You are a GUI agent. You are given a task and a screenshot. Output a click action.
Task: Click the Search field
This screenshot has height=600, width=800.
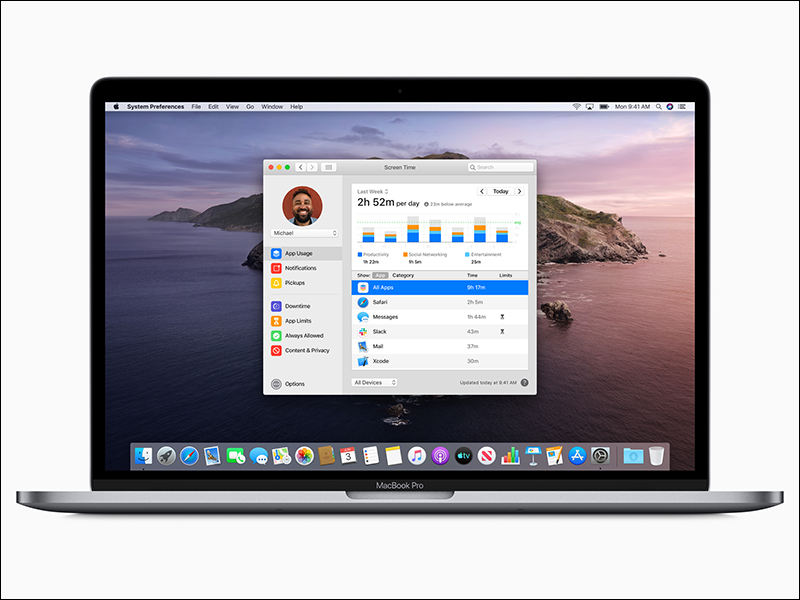501,167
